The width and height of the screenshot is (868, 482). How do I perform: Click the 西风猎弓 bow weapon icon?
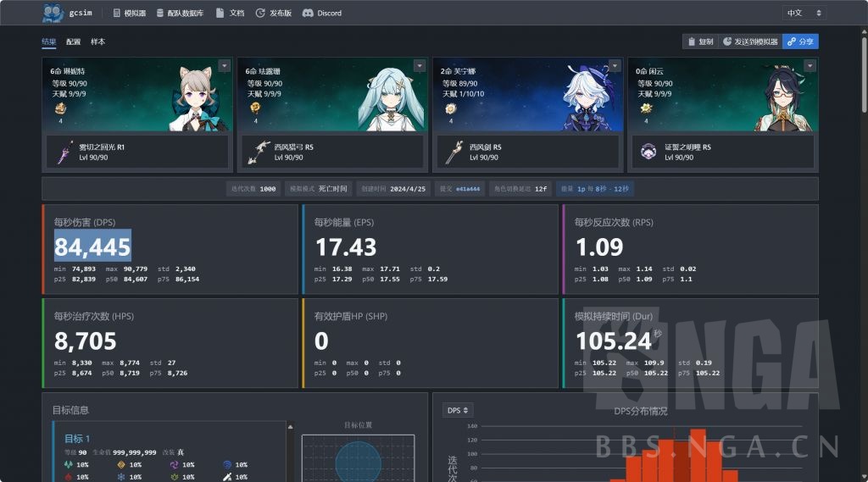(259, 152)
